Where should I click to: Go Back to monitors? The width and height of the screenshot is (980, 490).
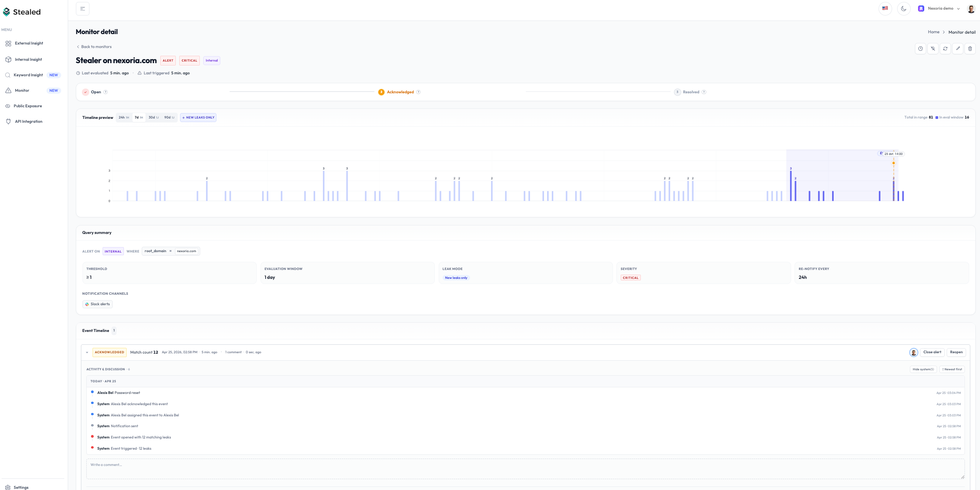[94, 46]
